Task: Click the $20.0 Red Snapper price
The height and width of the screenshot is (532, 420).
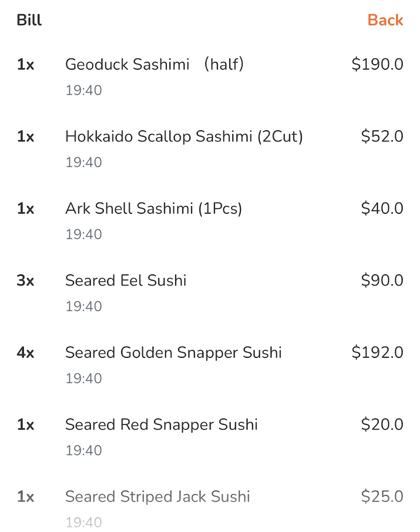Action: [x=382, y=425]
